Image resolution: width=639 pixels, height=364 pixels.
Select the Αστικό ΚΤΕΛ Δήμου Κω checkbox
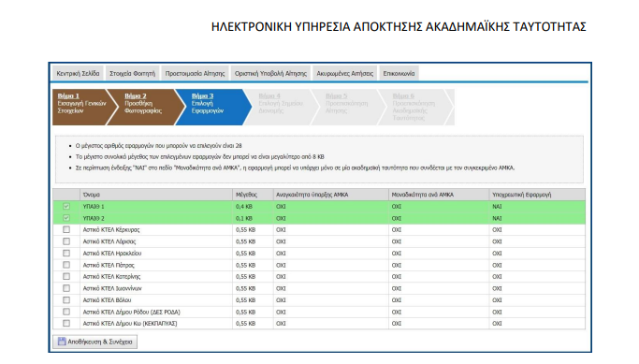66,323
